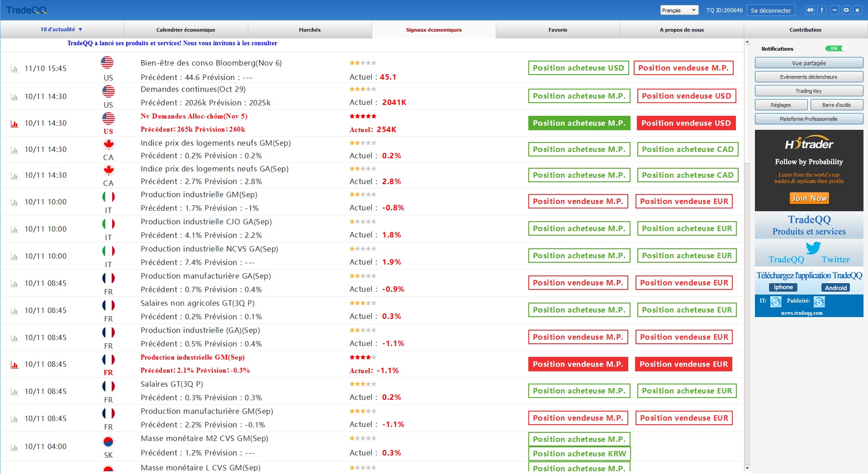Image resolution: width=868 pixels, height=474 pixels.
Task: Click the Se déconnecter button
Action: 771,10
